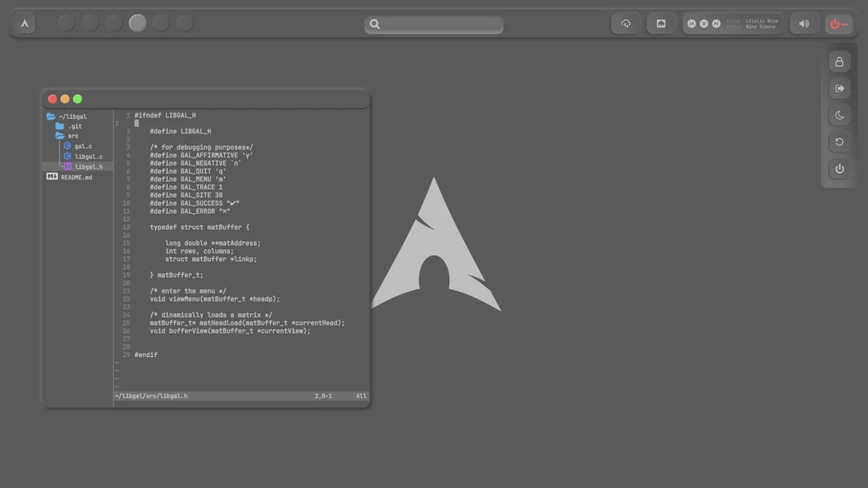Open the screenshot tool from the top bar
This screenshot has width=868, height=488.
coord(661,23)
